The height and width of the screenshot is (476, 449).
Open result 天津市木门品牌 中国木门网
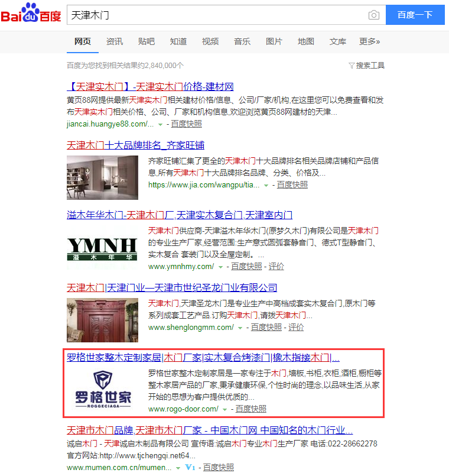click(210, 430)
